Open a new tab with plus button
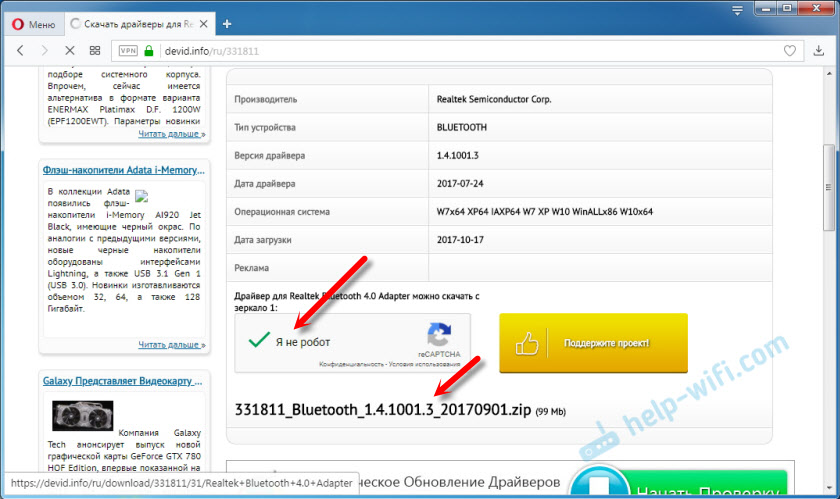The width and height of the screenshot is (840, 499). 227,24
